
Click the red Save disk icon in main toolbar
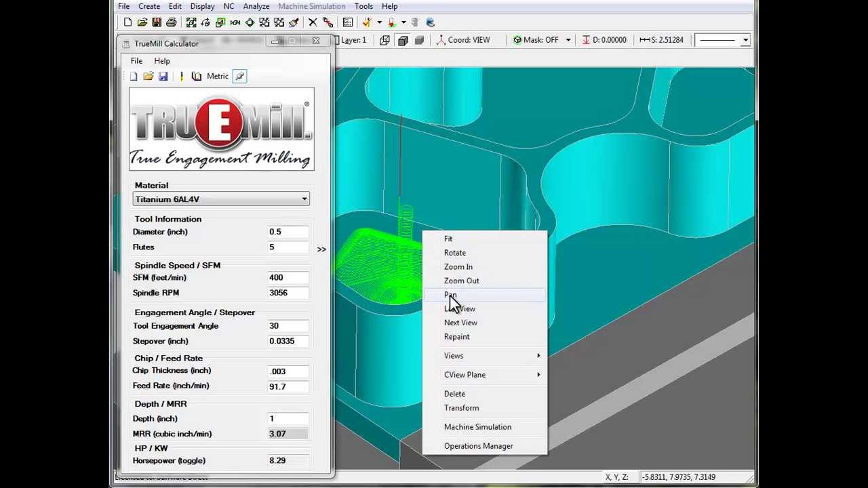point(157,22)
